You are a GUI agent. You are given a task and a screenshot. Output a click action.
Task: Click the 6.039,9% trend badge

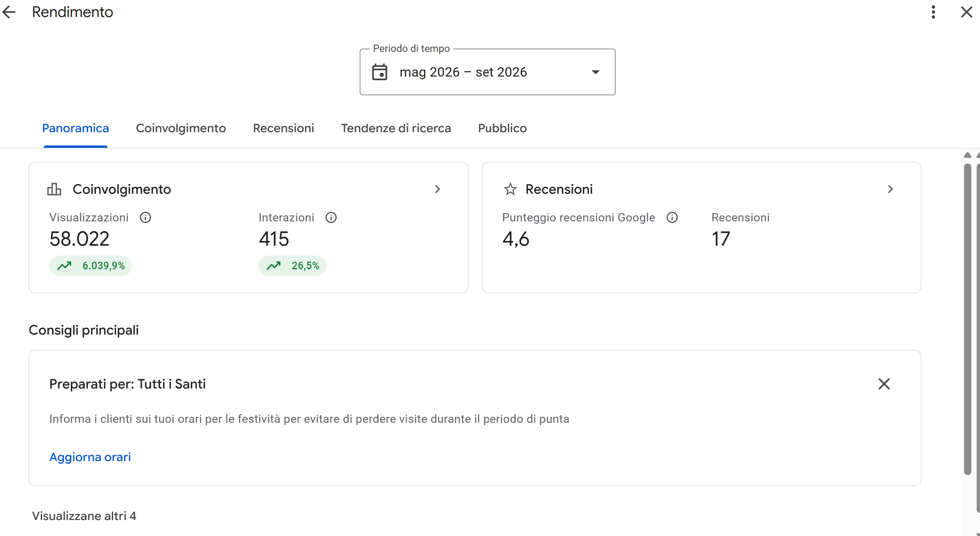point(91,266)
